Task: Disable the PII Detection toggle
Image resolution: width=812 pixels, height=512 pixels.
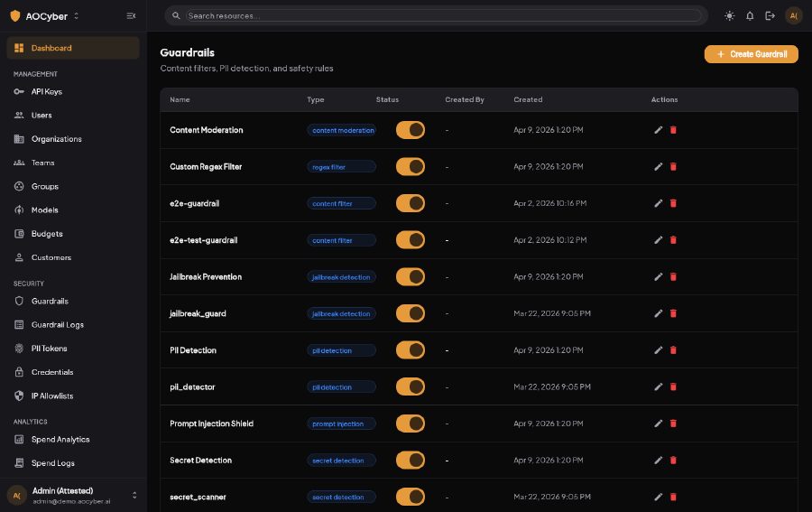Action: 411,350
